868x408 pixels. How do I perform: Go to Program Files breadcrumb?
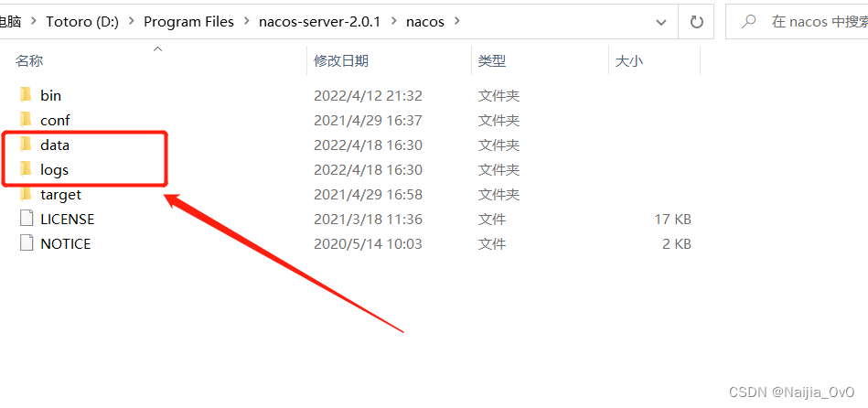click(x=188, y=22)
